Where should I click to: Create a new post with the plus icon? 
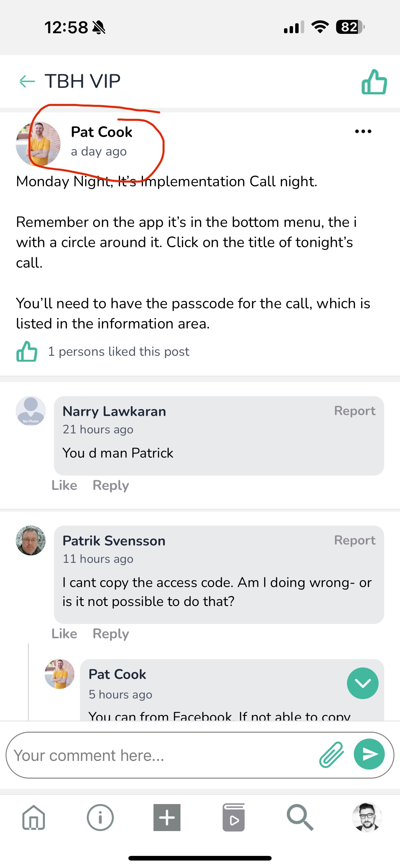(x=167, y=817)
